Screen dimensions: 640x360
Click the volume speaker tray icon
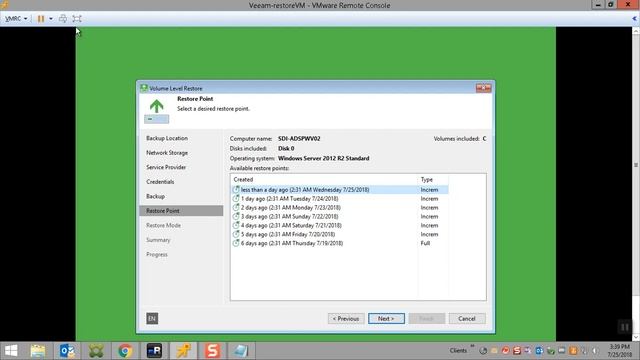[596, 351]
